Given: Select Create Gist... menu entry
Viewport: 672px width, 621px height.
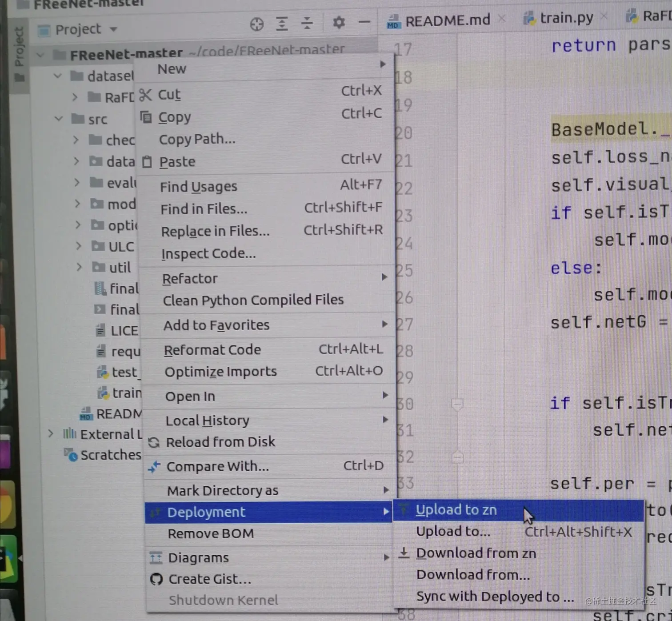Looking at the screenshot, I should pyautogui.click(x=270, y=579).
